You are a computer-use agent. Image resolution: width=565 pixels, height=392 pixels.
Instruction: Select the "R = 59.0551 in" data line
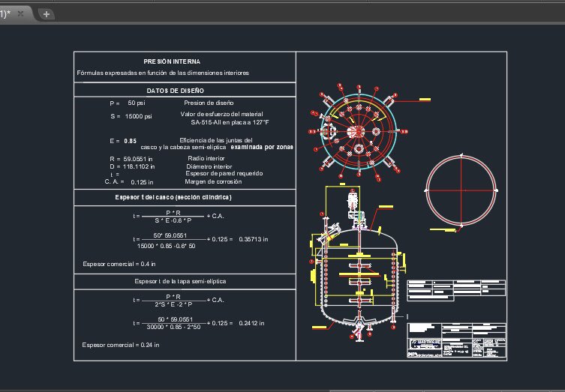coord(131,159)
